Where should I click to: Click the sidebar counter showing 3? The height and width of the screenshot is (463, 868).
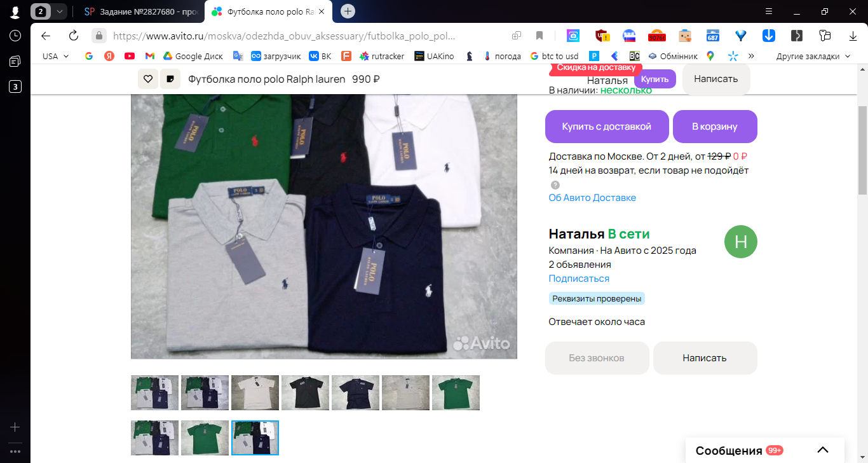click(15, 86)
